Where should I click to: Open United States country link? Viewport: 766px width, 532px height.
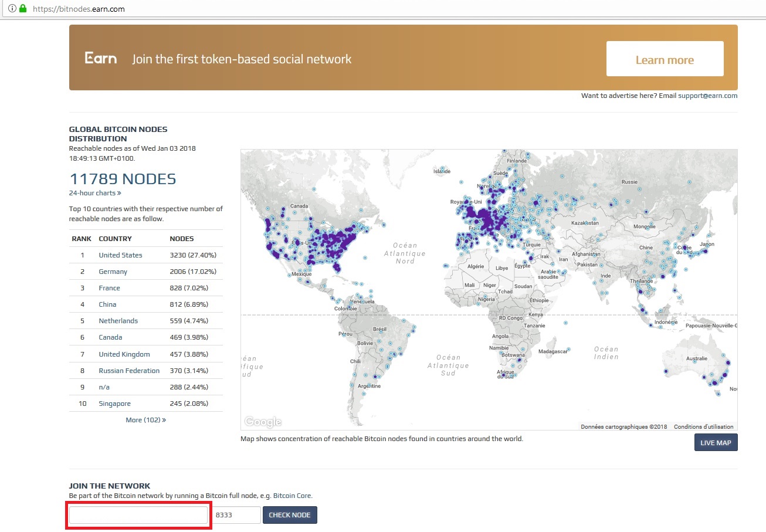(120, 255)
